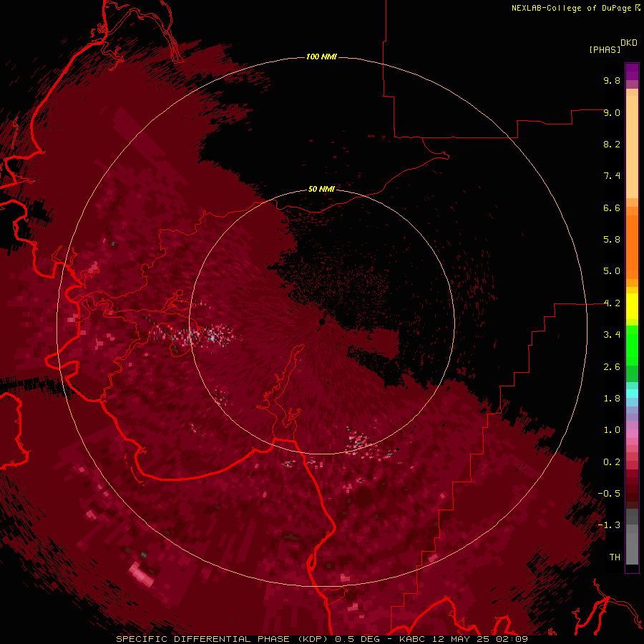Click the -0.5 value on the color scale
The height and width of the screenshot is (644, 644).
click(609, 494)
